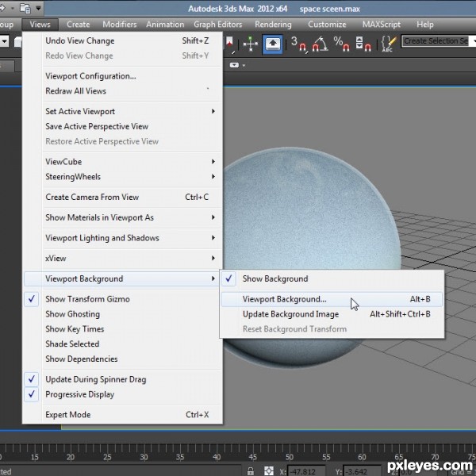Open the Create Selection Set dropdown

point(473,41)
